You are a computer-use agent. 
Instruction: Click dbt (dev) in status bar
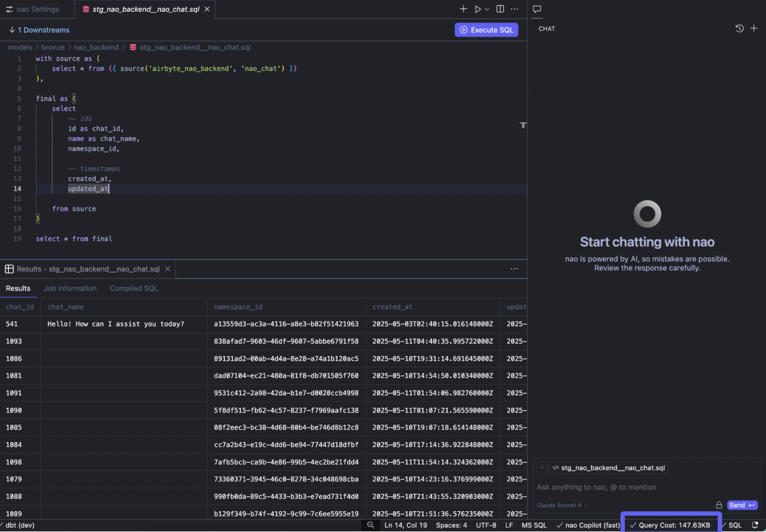pos(19,525)
